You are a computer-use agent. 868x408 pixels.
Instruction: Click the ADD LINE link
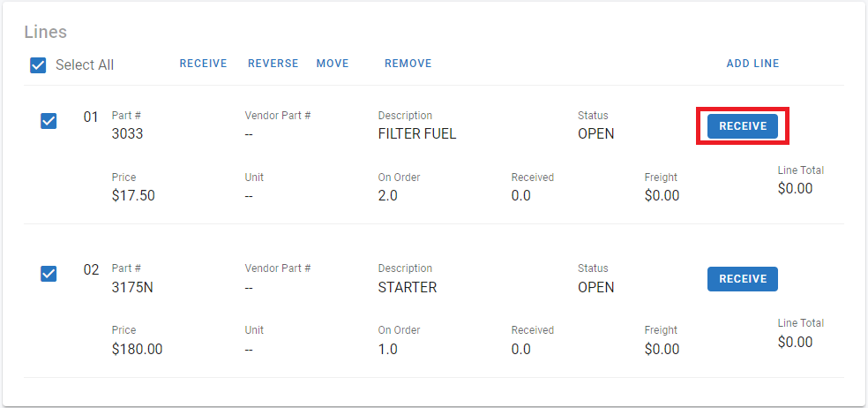tap(752, 64)
